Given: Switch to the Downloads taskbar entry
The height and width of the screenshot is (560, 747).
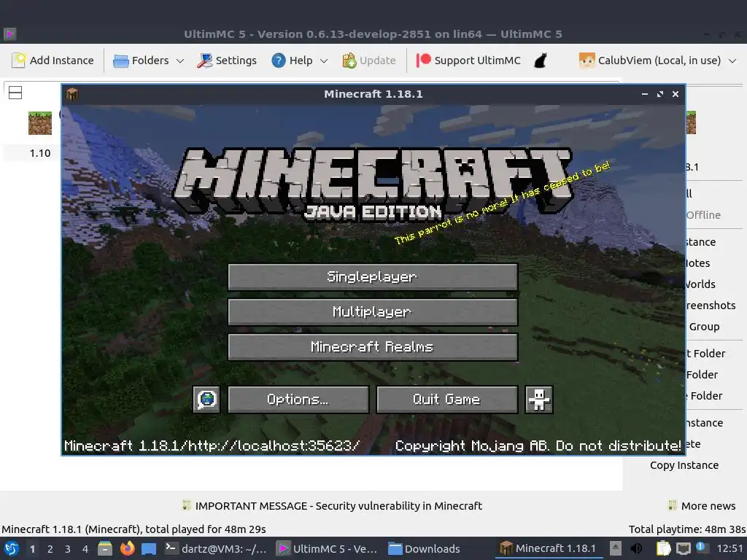Looking at the screenshot, I should click(424, 548).
